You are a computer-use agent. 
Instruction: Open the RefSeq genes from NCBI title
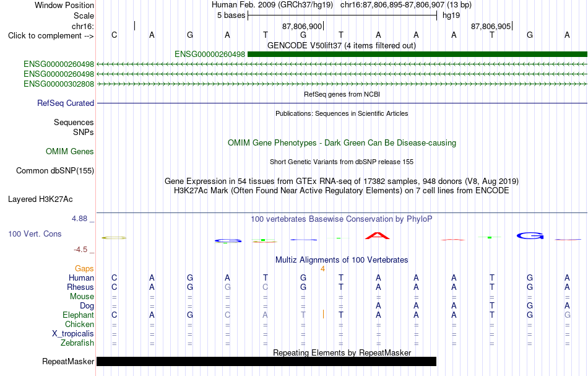[x=342, y=95]
